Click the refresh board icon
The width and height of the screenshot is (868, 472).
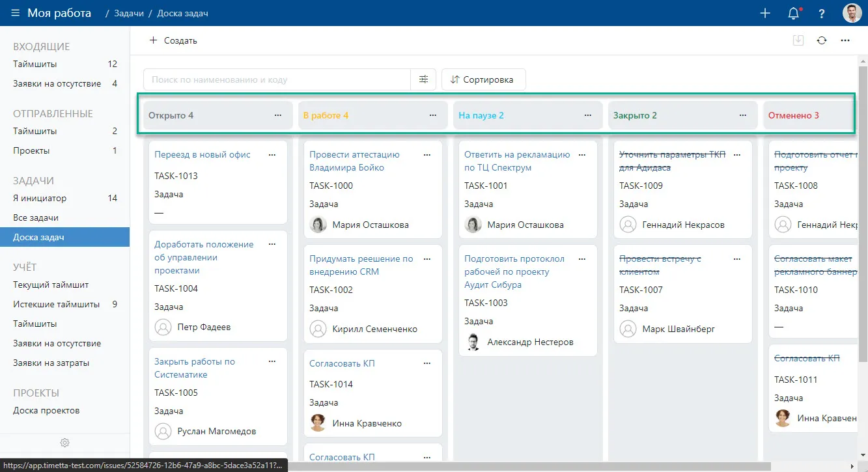[x=822, y=40]
